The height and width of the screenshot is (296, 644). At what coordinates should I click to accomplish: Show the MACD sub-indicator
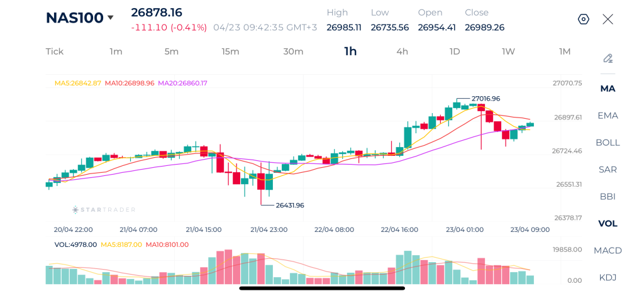(608, 251)
